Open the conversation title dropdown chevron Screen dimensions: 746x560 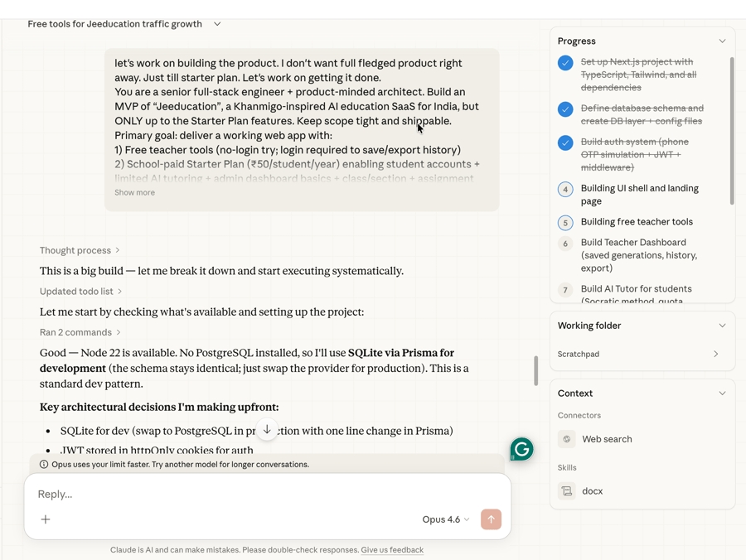[217, 24]
